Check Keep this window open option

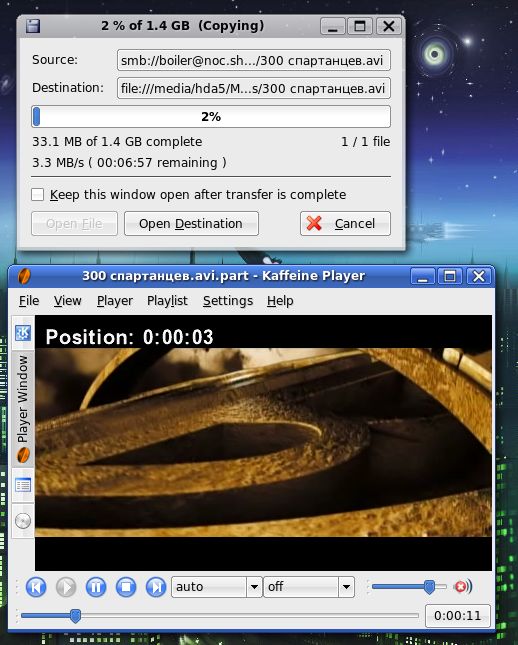[x=37, y=195]
